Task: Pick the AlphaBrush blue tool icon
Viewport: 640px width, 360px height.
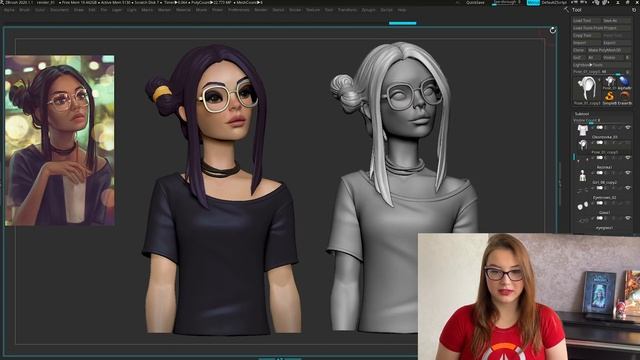Action: point(624,81)
